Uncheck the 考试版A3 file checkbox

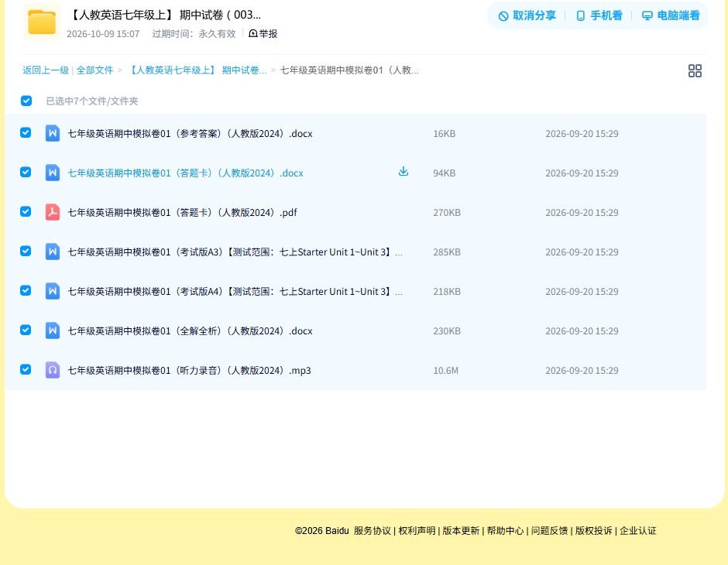(26, 252)
